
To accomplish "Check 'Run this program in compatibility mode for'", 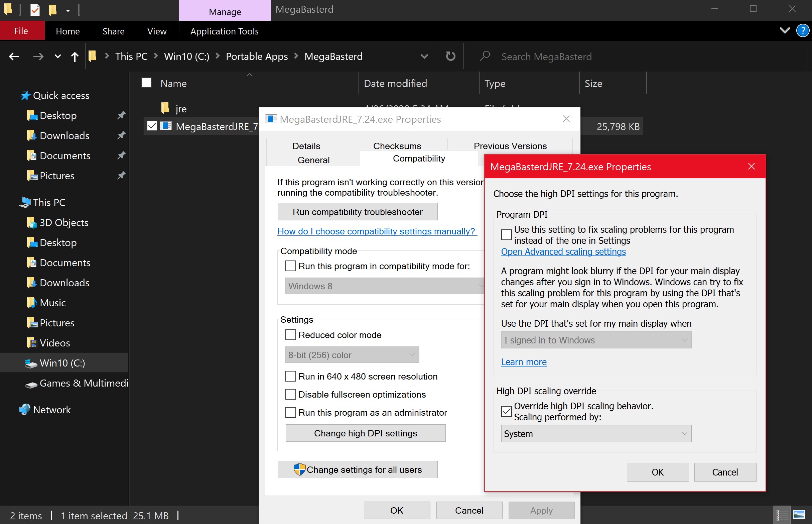I will (290, 266).
